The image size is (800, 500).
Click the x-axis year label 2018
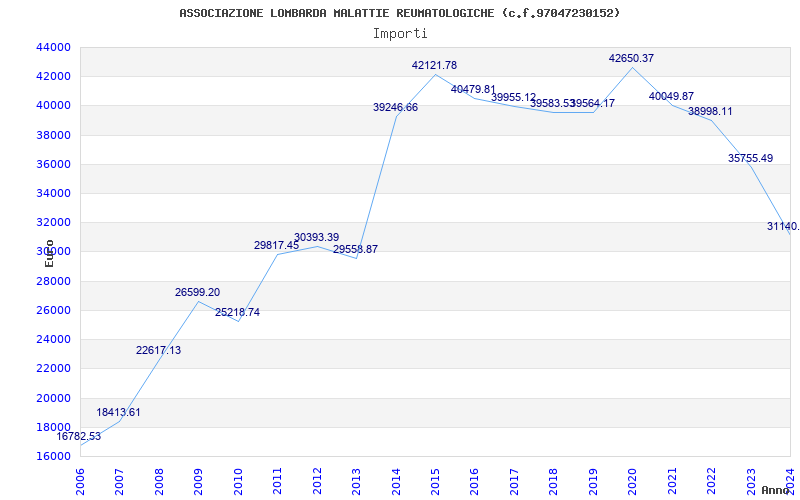554,482
